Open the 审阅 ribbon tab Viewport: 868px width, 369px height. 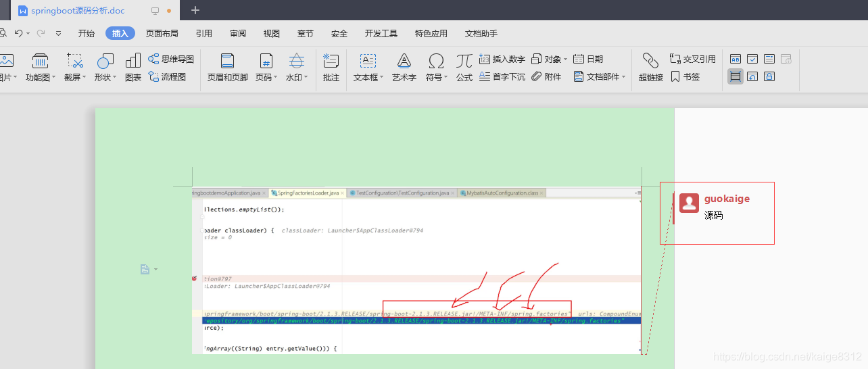[238, 33]
